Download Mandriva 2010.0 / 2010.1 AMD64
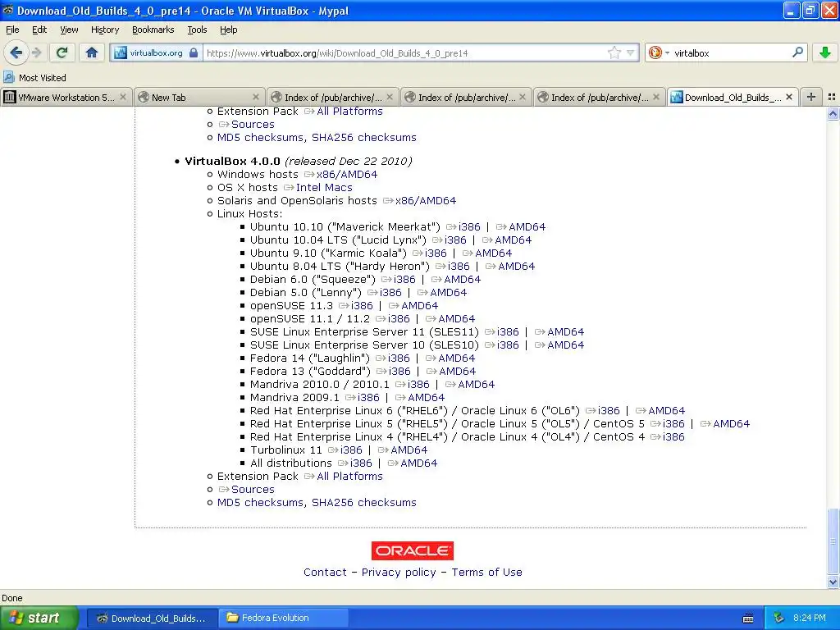The image size is (840, 630). pos(477,384)
